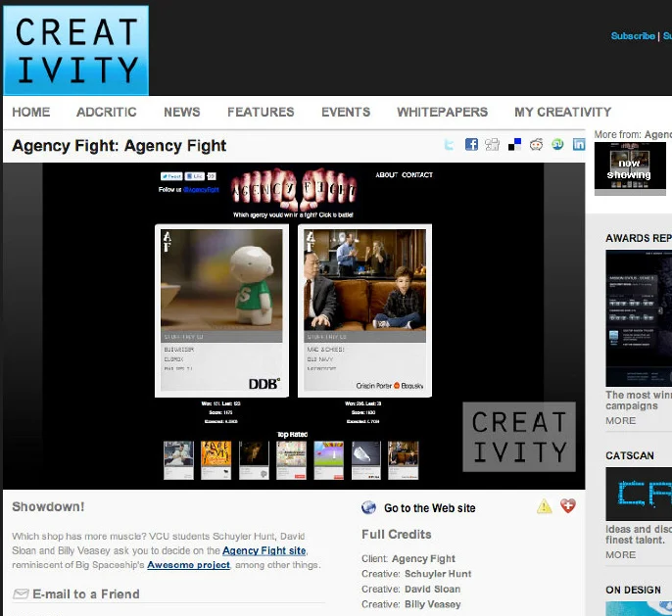
Task: Choose the DDB agency card
Action: tap(221, 310)
